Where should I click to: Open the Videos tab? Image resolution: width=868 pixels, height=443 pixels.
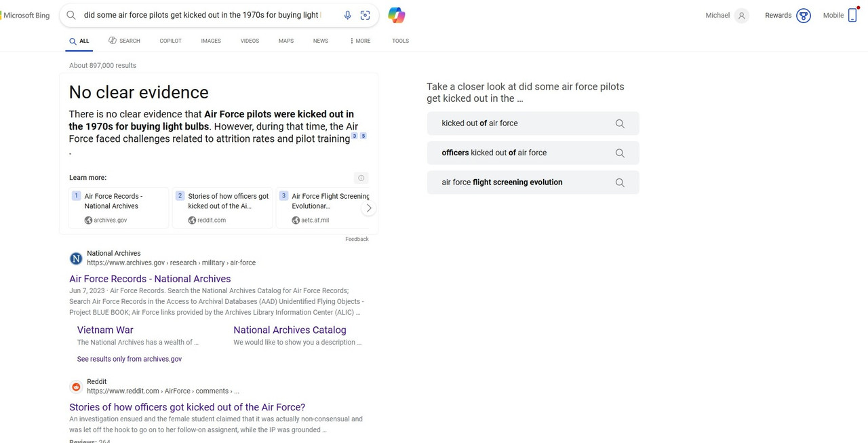click(250, 41)
